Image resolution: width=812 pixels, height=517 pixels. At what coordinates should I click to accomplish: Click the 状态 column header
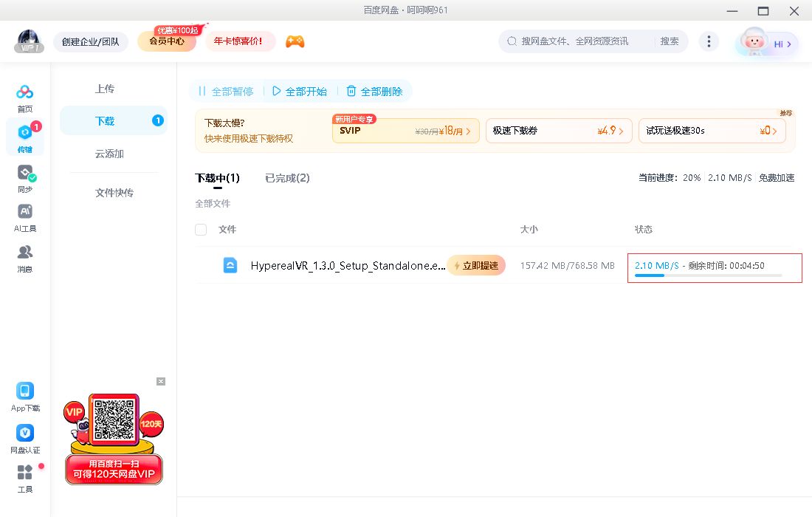[x=644, y=230]
